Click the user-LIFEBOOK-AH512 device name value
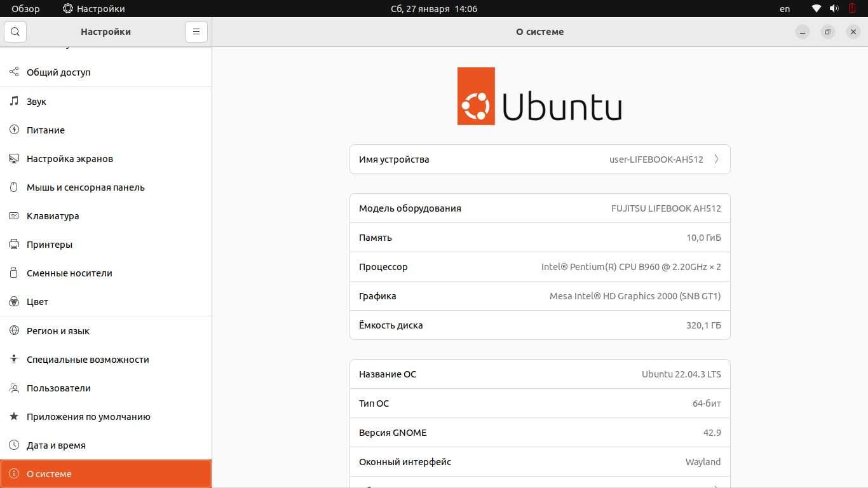The width and height of the screenshot is (868, 488). coord(656,159)
